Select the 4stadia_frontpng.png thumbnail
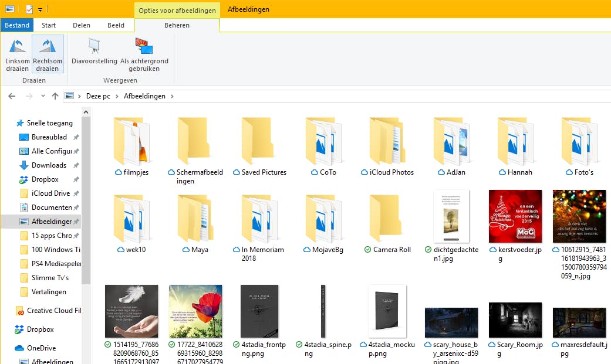Image resolution: width=611 pixels, height=364 pixels. [x=259, y=311]
